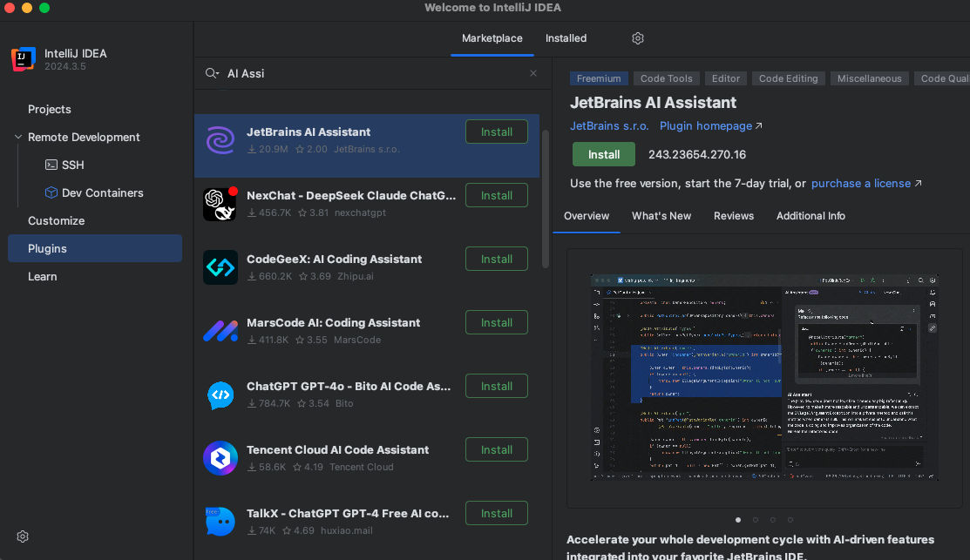Click the CodeGeeX plugin icon

click(x=220, y=267)
